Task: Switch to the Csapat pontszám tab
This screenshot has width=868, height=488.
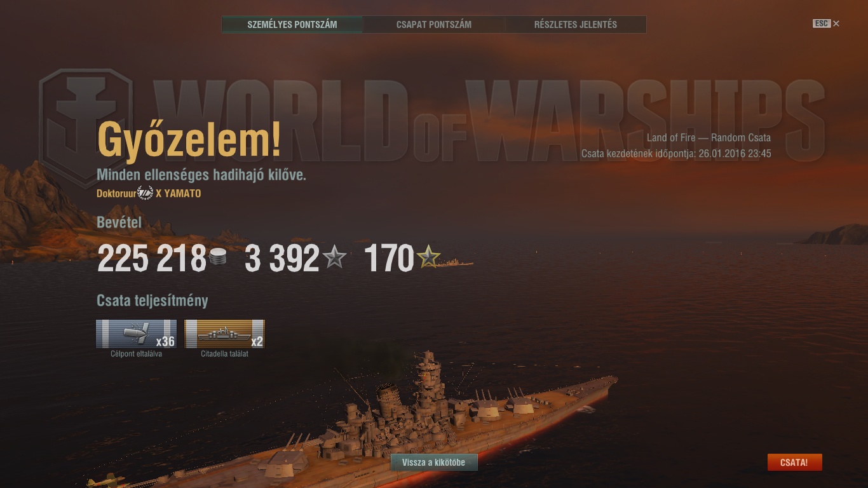Action: (434, 25)
